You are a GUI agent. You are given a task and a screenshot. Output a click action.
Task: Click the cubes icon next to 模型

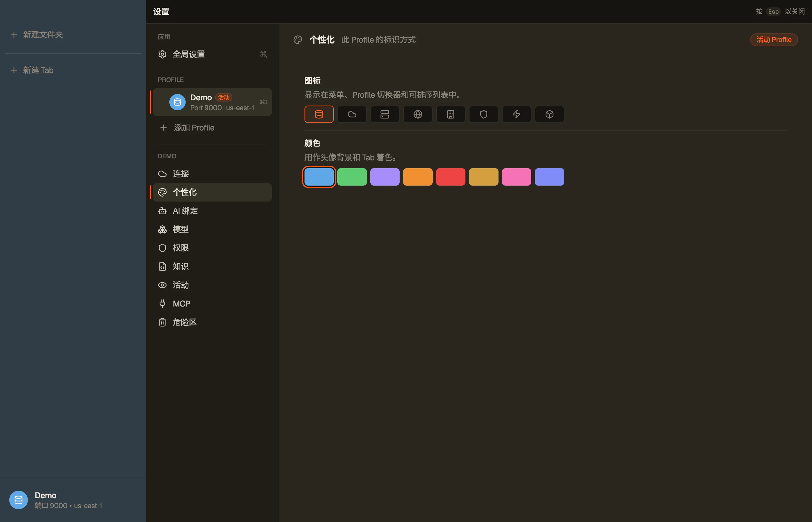click(162, 229)
